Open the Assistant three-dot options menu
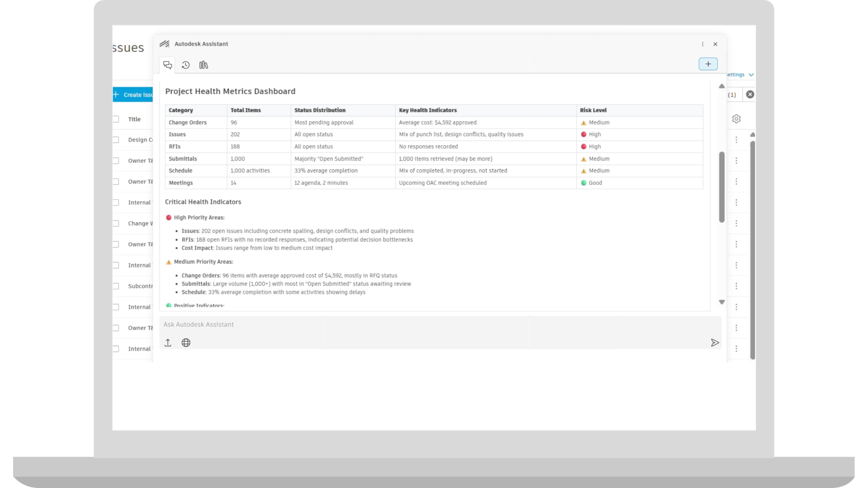The width and height of the screenshot is (868, 488). click(x=703, y=44)
